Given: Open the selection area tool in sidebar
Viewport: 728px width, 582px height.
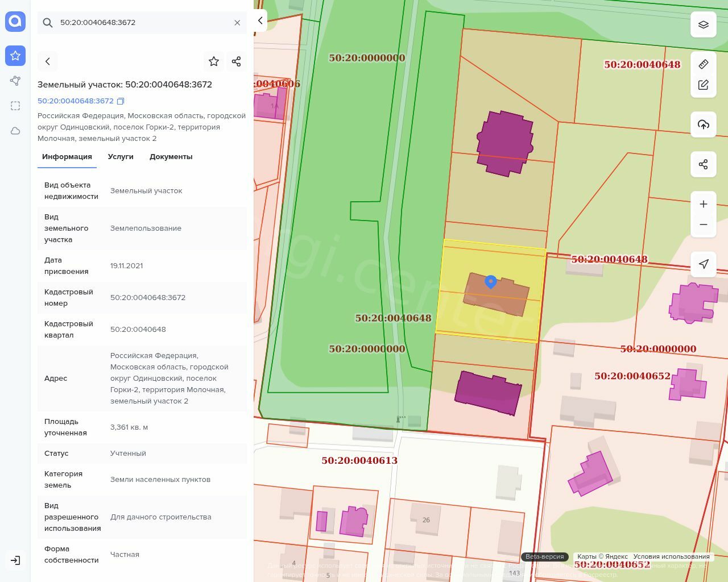Looking at the screenshot, I should click(15, 106).
